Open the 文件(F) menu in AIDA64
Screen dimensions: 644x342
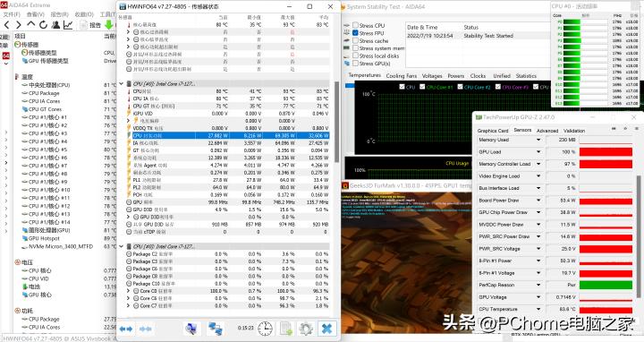point(12,14)
